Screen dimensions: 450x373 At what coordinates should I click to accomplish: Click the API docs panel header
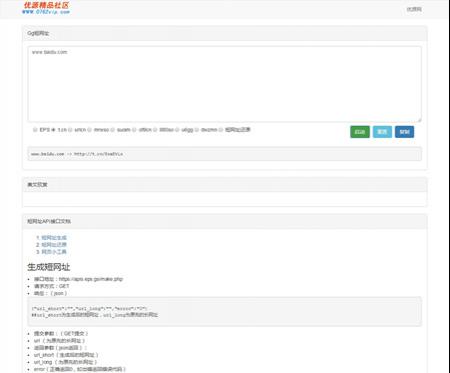pyautogui.click(x=224, y=221)
